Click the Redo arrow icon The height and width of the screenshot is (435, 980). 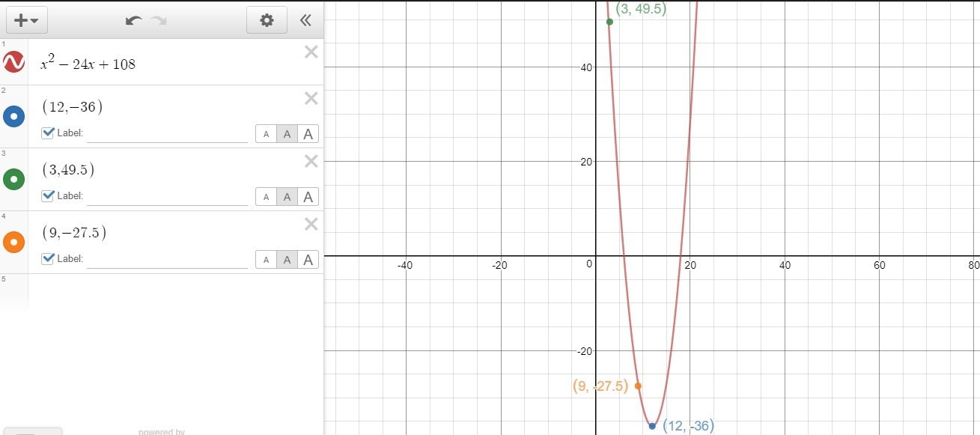(x=159, y=21)
